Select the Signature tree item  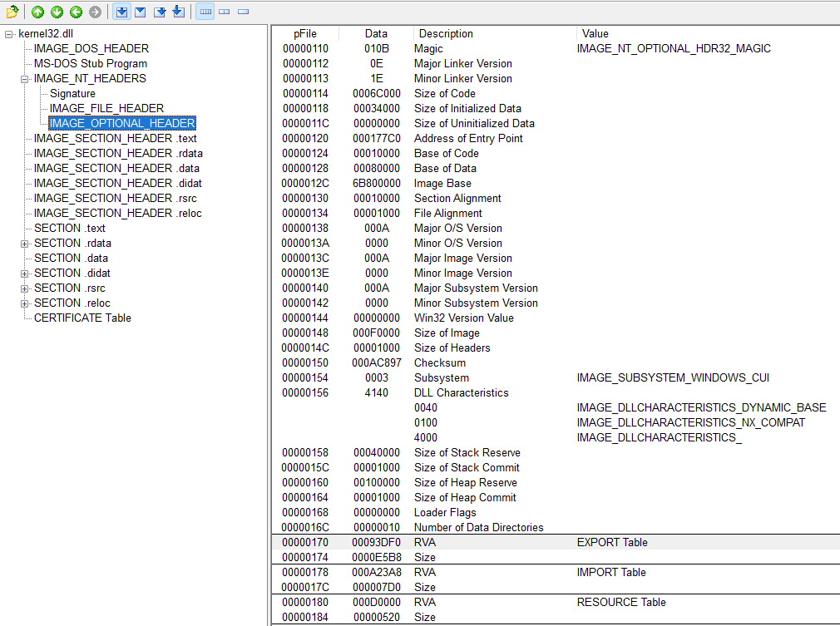(72, 94)
